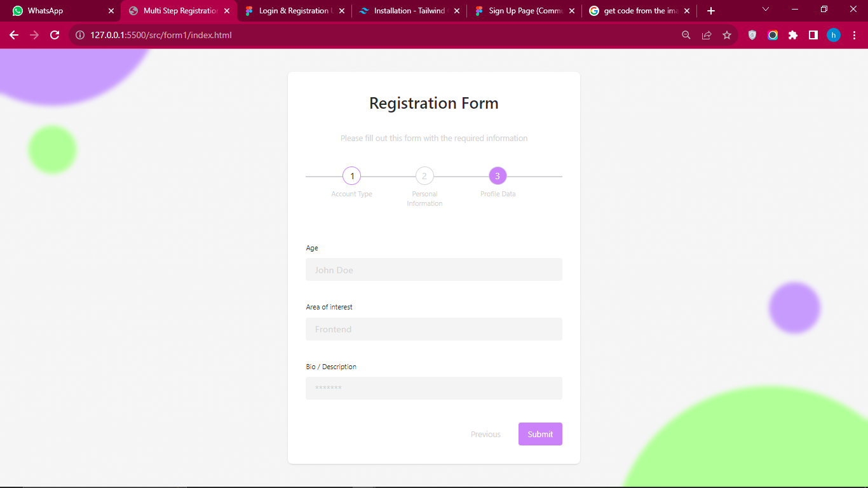The image size is (868, 488).
Task: Go back with the Previous button
Action: click(x=485, y=435)
